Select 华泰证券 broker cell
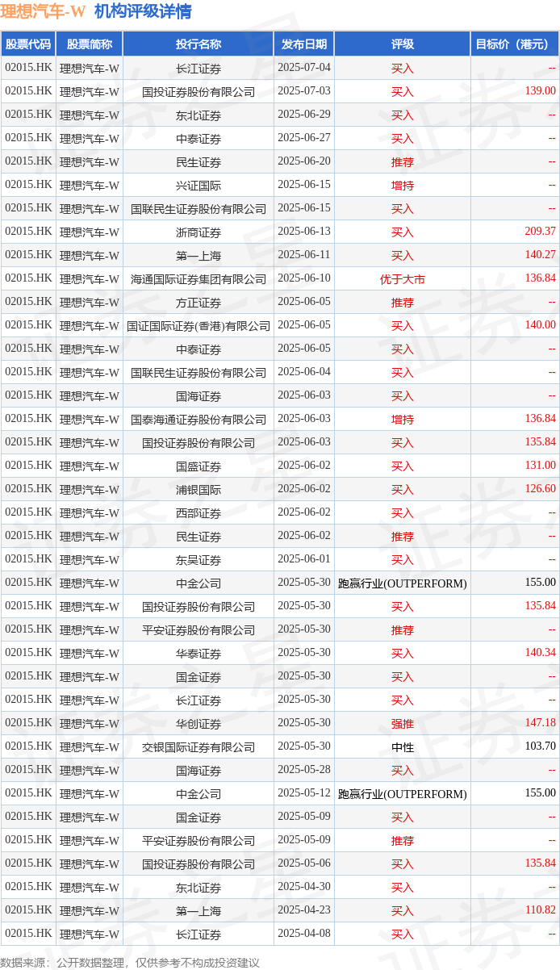560x970 pixels. (x=199, y=653)
